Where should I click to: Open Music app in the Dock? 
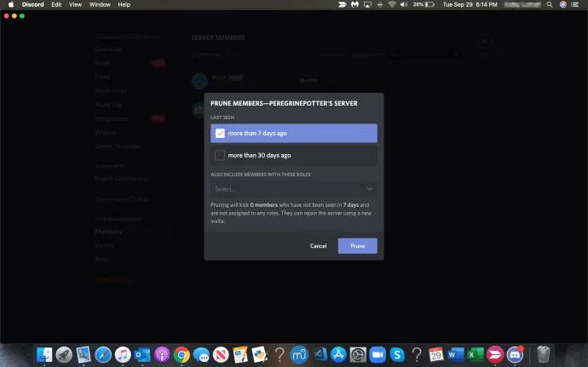coord(123,354)
